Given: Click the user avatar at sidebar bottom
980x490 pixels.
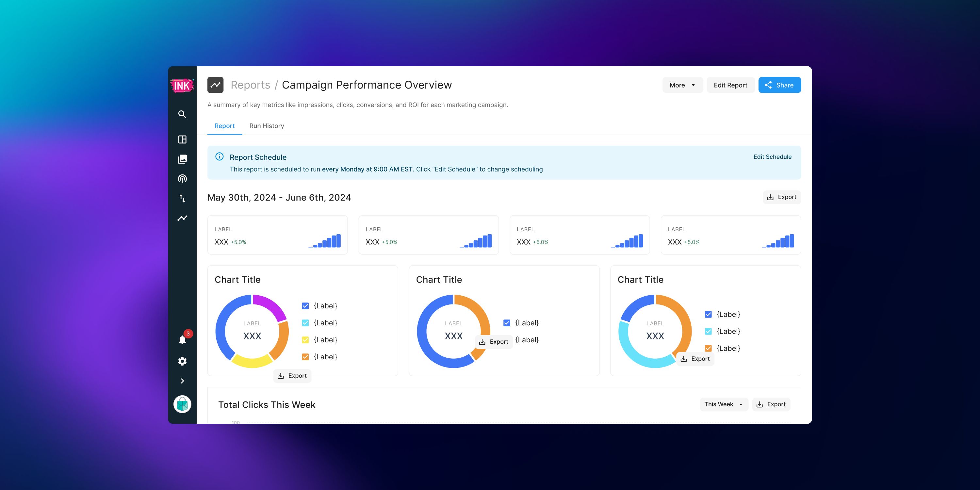Looking at the screenshot, I should [182, 404].
